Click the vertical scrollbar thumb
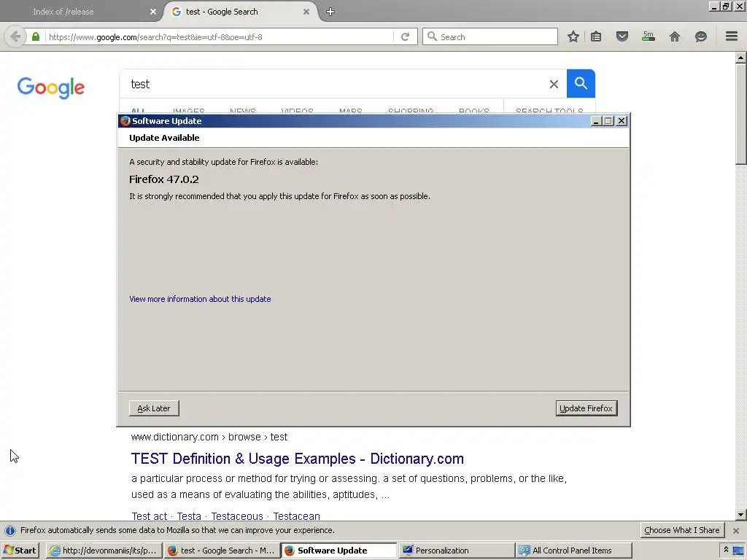Viewport: 747px width, 560px height. click(740, 114)
